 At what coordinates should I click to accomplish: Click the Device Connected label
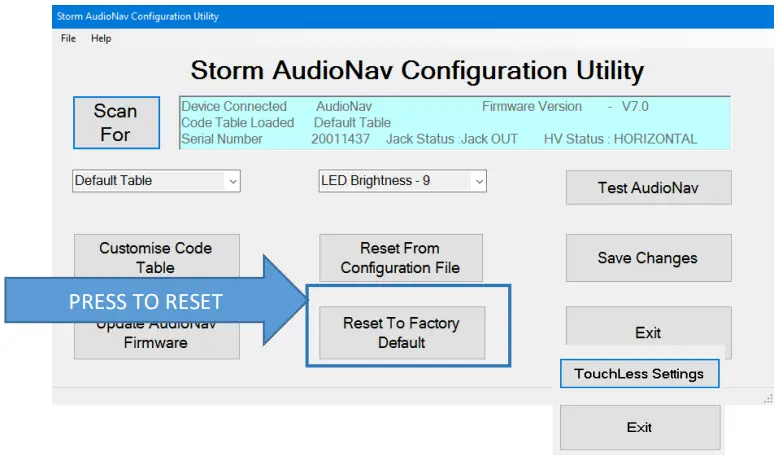tap(234, 106)
